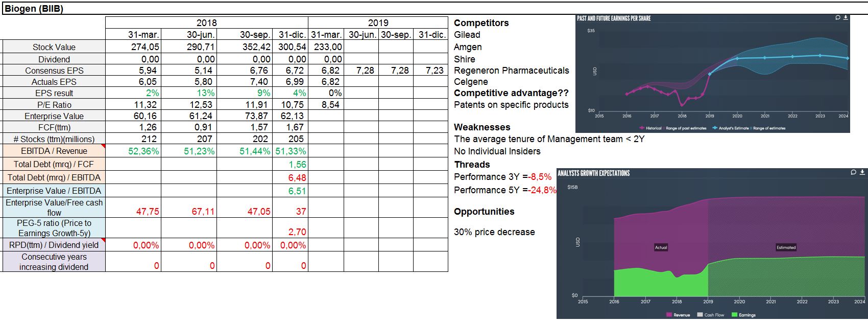Click red comment marker on RPD(ttm) / Dividend yield cell
Image resolution: width=868 pixels, height=321 pixels.
[103, 240]
